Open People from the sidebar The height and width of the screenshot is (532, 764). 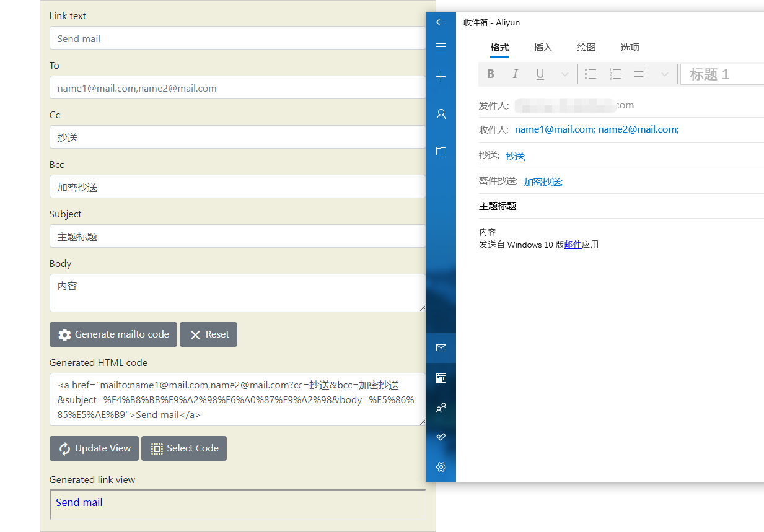[441, 407]
